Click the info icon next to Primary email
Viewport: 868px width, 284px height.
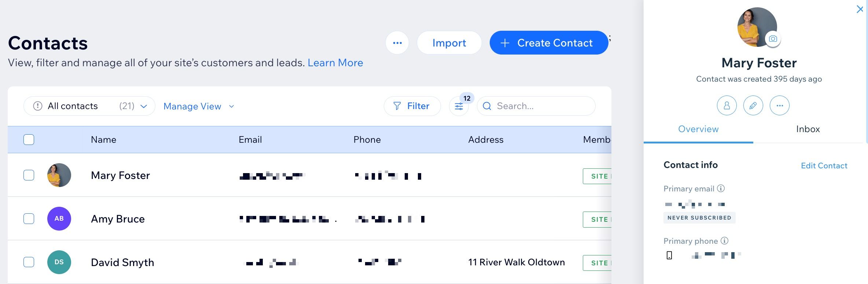pos(721,188)
